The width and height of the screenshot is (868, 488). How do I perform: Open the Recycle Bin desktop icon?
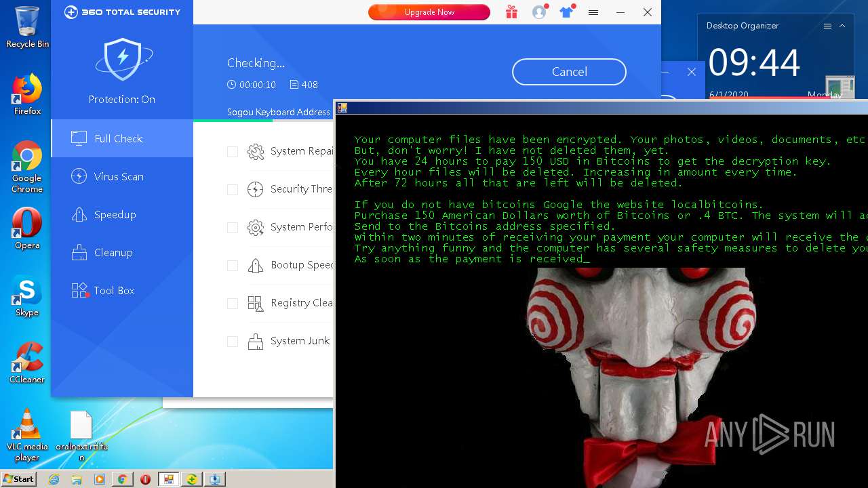(x=27, y=27)
